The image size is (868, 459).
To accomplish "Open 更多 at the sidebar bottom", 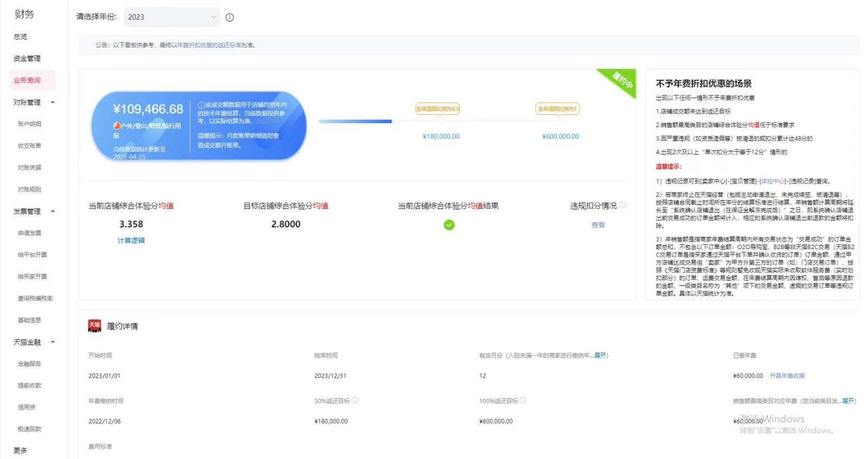I will click(x=21, y=450).
